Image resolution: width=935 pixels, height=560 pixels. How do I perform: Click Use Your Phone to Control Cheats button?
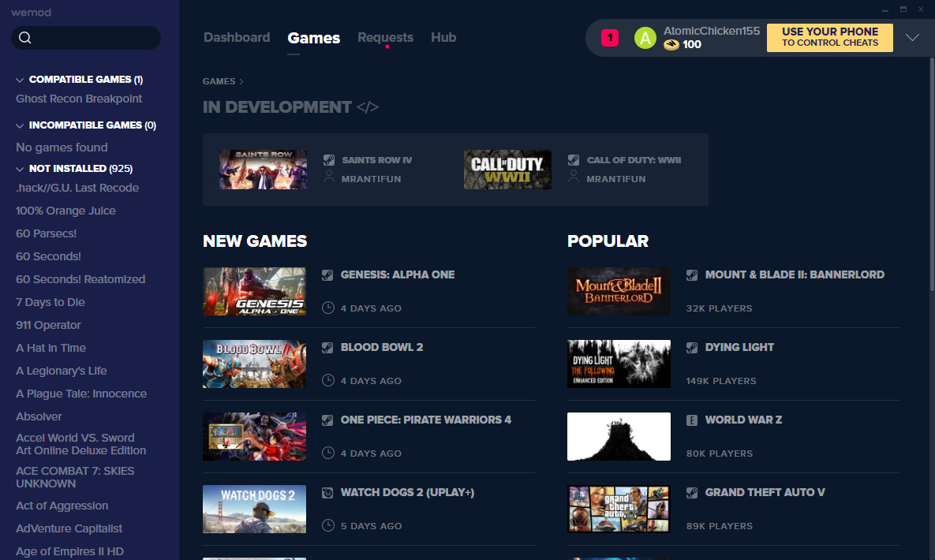[829, 38]
